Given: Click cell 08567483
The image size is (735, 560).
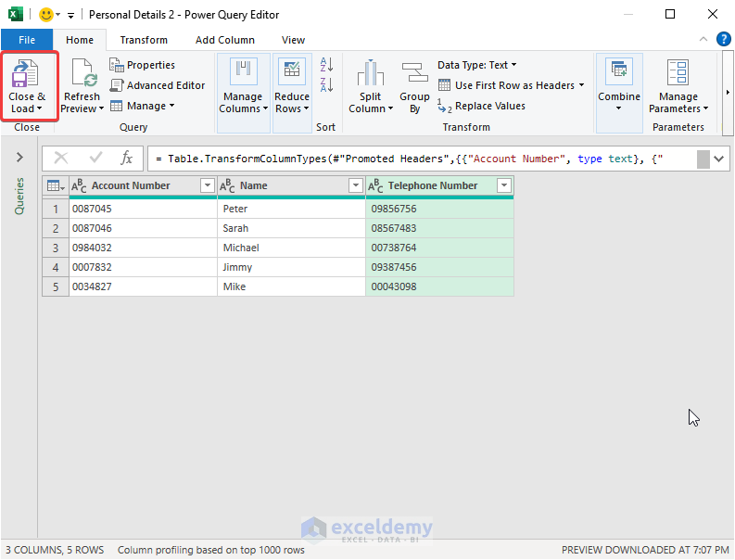Looking at the screenshot, I should [439, 228].
